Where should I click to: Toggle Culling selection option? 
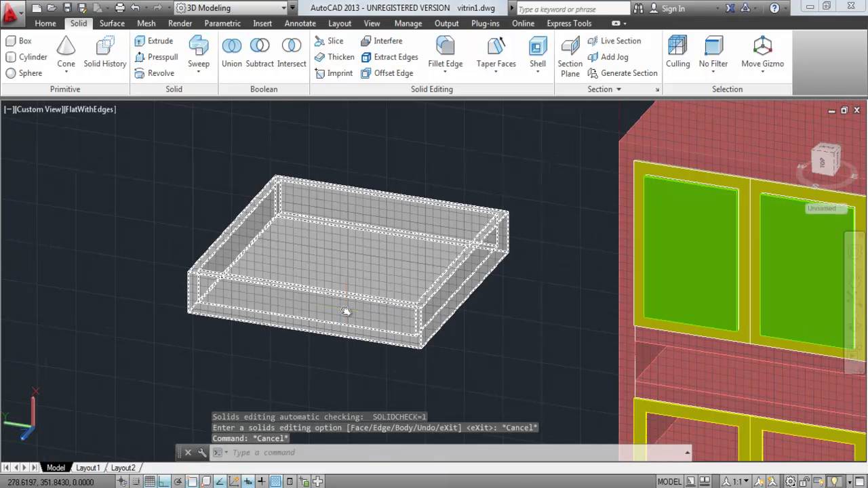tap(677, 52)
